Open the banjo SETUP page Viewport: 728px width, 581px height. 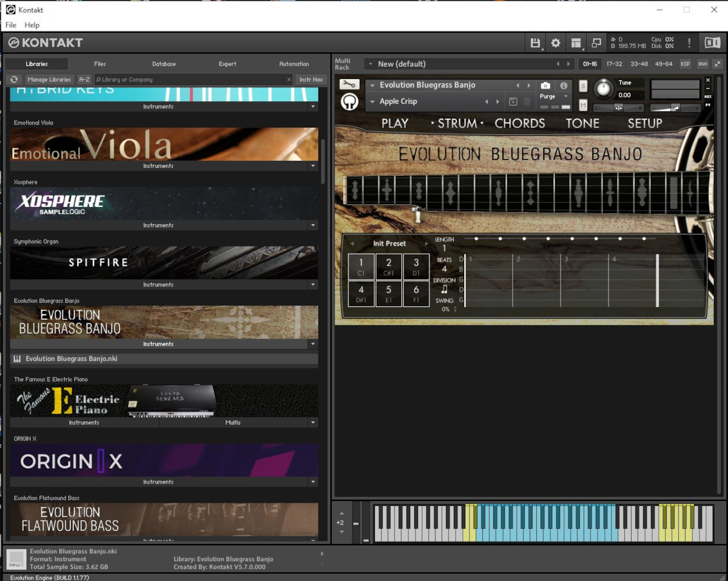pyautogui.click(x=645, y=123)
